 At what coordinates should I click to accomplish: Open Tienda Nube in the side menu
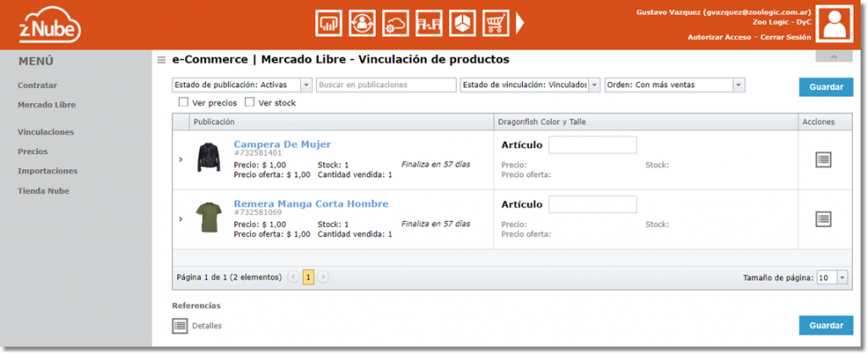click(x=43, y=191)
